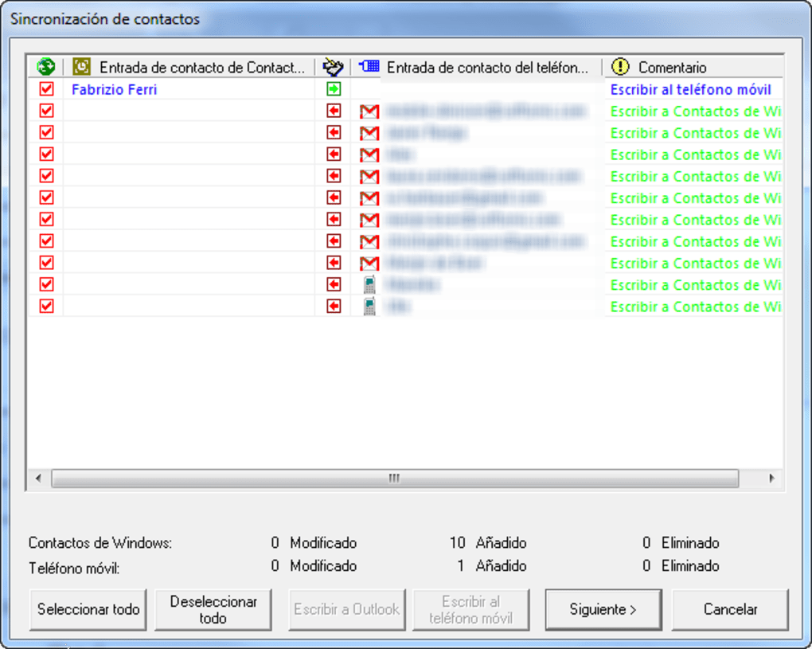
Task: Click the clock icon in the Contactos column header
Action: (x=83, y=66)
